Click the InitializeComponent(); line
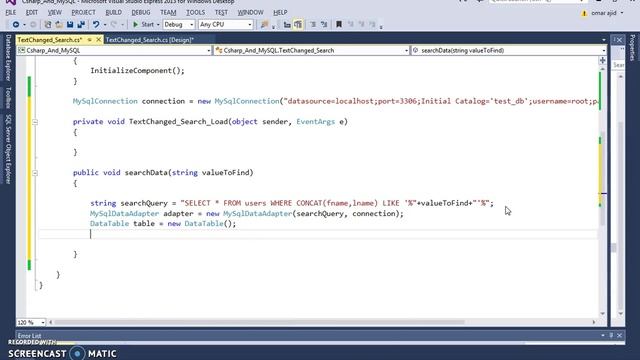Viewport: 640px width, 360px height. [138, 71]
